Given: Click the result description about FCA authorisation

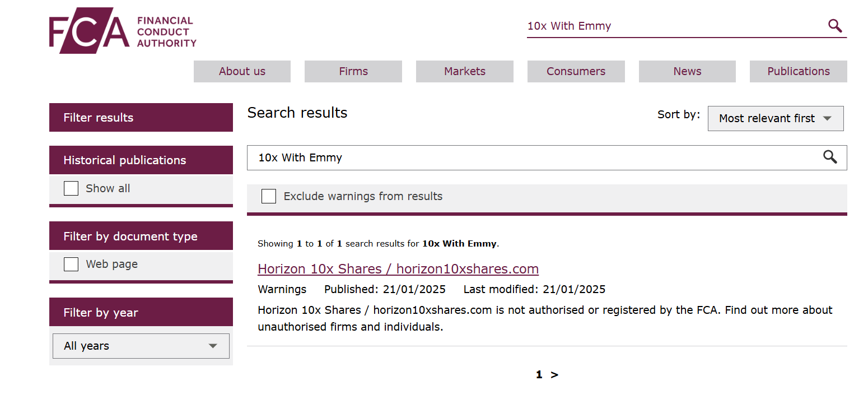Looking at the screenshot, I should click(x=545, y=318).
